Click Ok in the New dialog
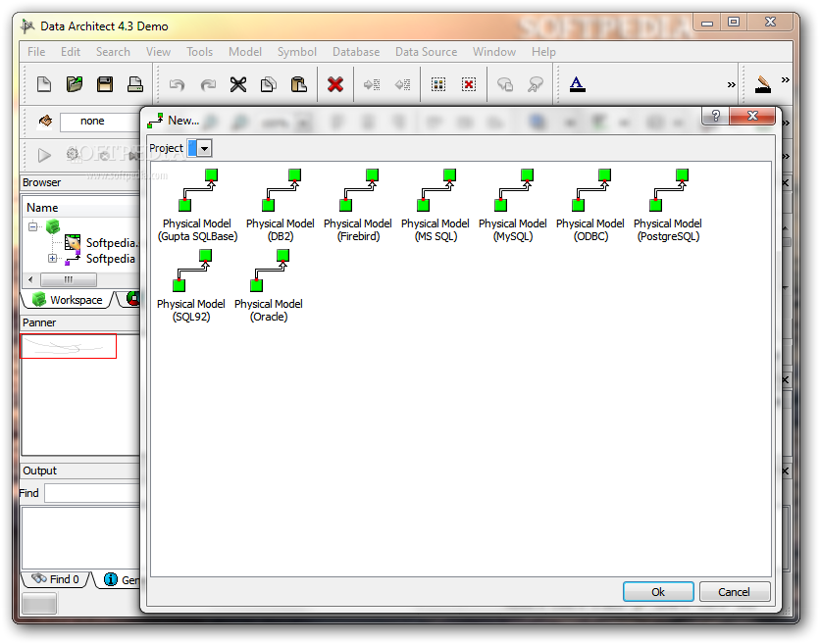This screenshot has width=820, height=644. (658, 592)
